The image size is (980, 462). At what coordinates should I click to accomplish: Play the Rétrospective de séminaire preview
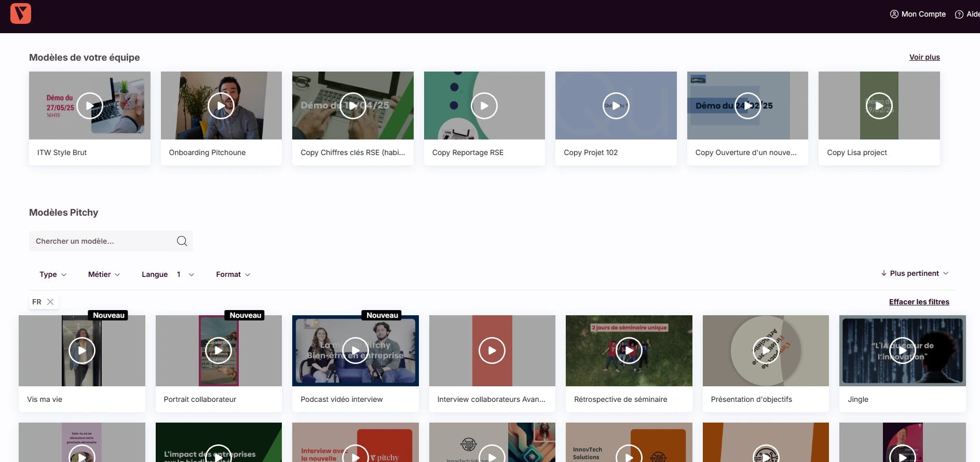click(x=629, y=351)
